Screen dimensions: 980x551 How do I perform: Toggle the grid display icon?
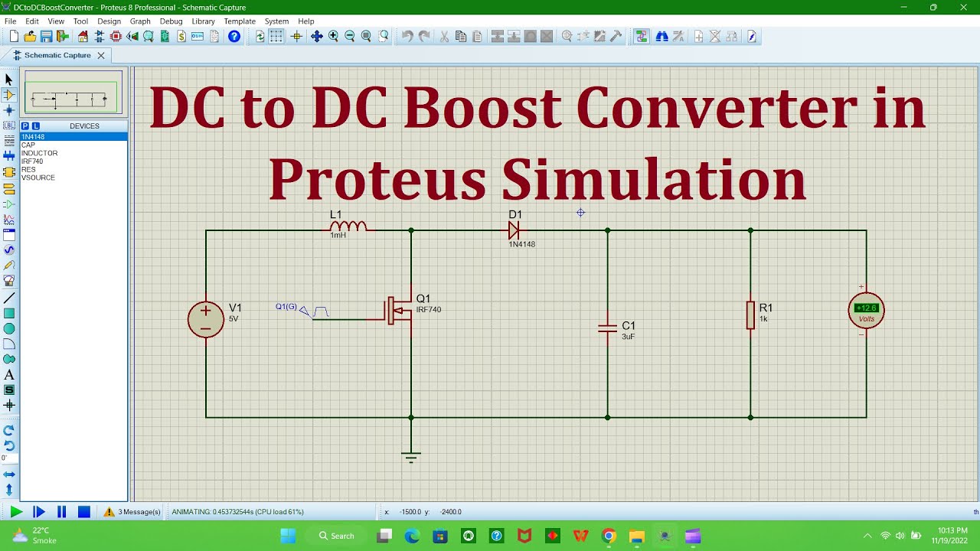pos(276,36)
